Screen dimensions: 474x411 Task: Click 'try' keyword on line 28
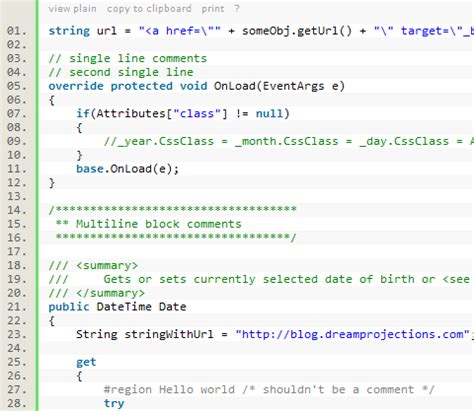click(x=114, y=404)
